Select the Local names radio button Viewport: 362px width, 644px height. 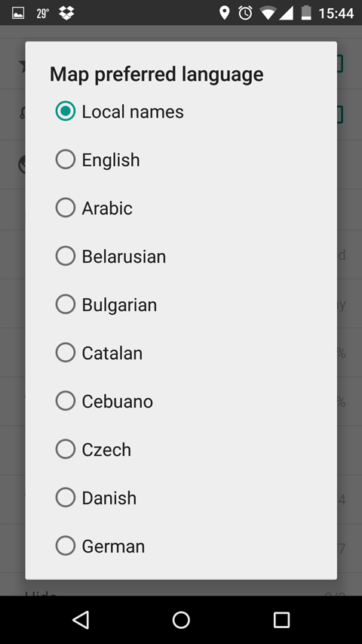tap(66, 111)
